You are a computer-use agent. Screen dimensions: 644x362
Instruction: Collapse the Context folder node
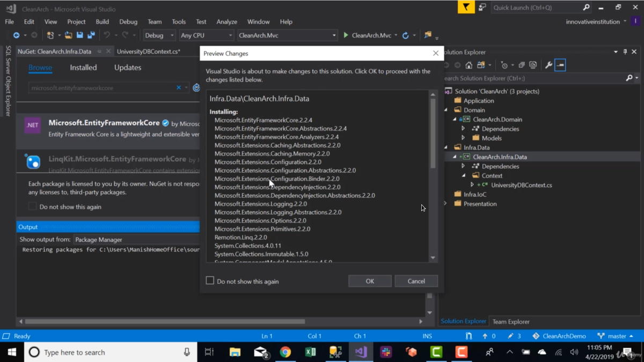click(x=463, y=175)
